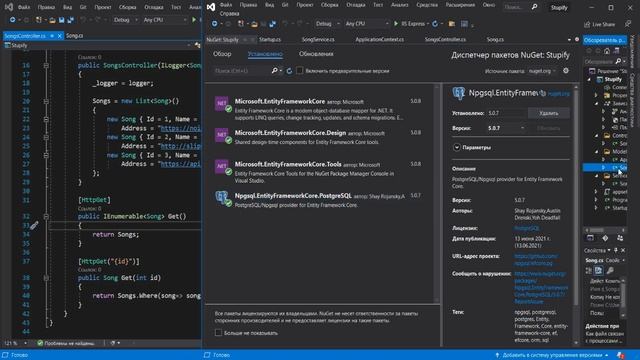Screen dimensions: 640x360
Task: Click the quick launch search magnifier icon
Action: pyautogui.click(x=534, y=7)
